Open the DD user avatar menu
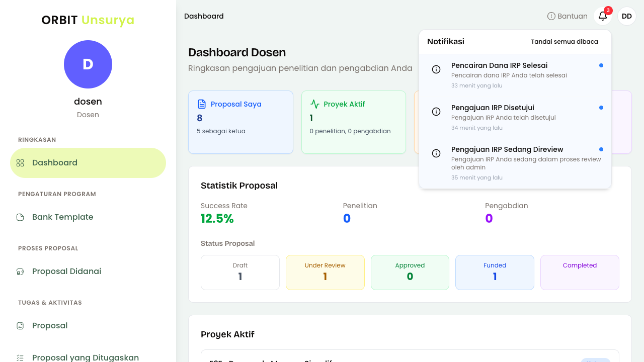644x362 pixels. click(x=627, y=16)
